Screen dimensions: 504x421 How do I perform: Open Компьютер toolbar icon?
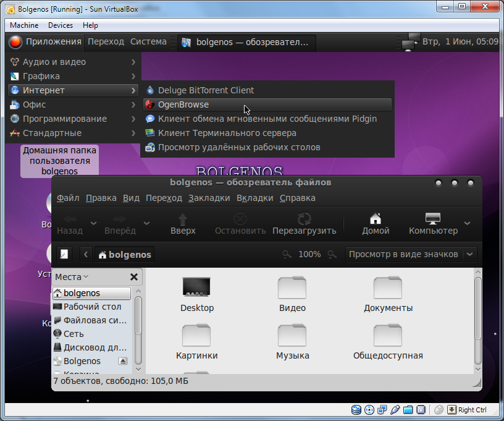tap(433, 219)
